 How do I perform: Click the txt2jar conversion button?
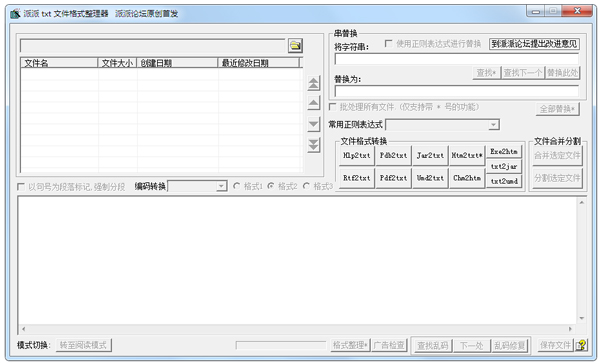pyautogui.click(x=504, y=166)
